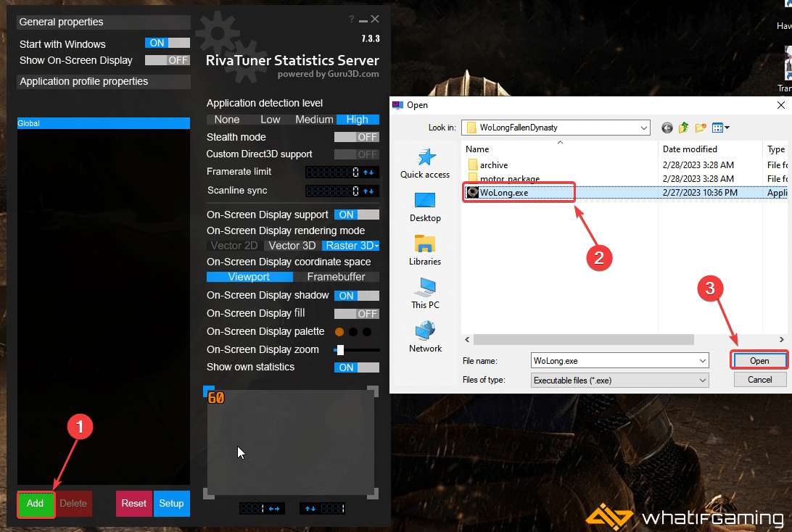Select the second OSD palette color

(x=354, y=332)
